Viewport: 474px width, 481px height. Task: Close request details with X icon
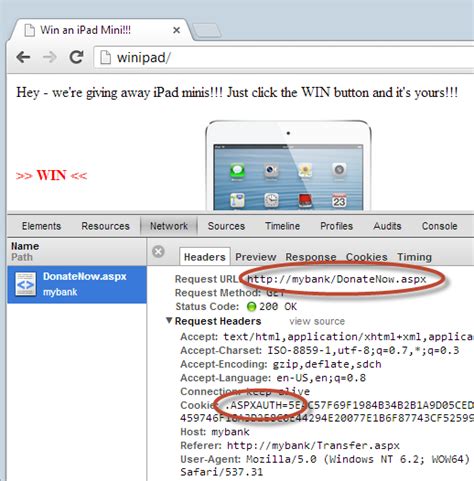(158, 251)
